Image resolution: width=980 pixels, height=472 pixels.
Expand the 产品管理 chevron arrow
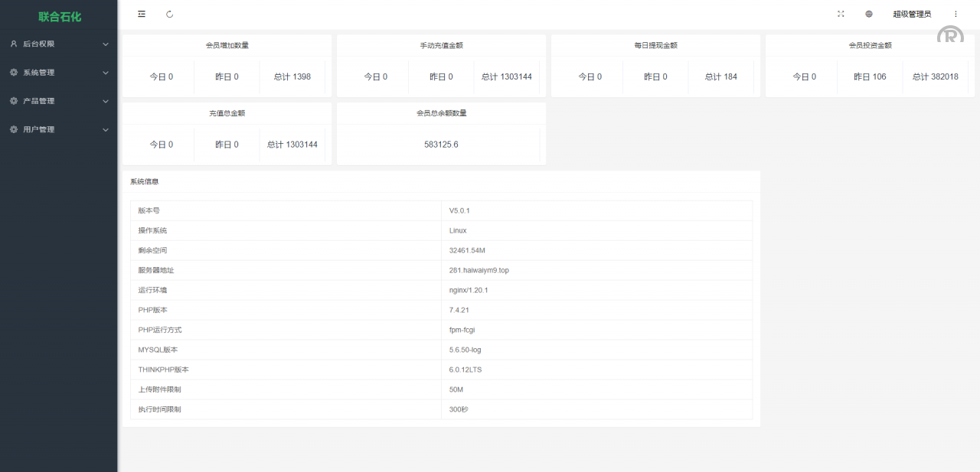coord(106,101)
